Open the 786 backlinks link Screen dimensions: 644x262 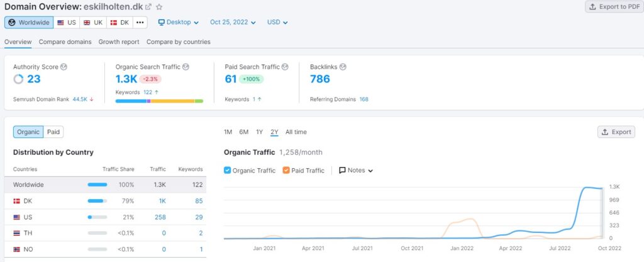coord(320,79)
